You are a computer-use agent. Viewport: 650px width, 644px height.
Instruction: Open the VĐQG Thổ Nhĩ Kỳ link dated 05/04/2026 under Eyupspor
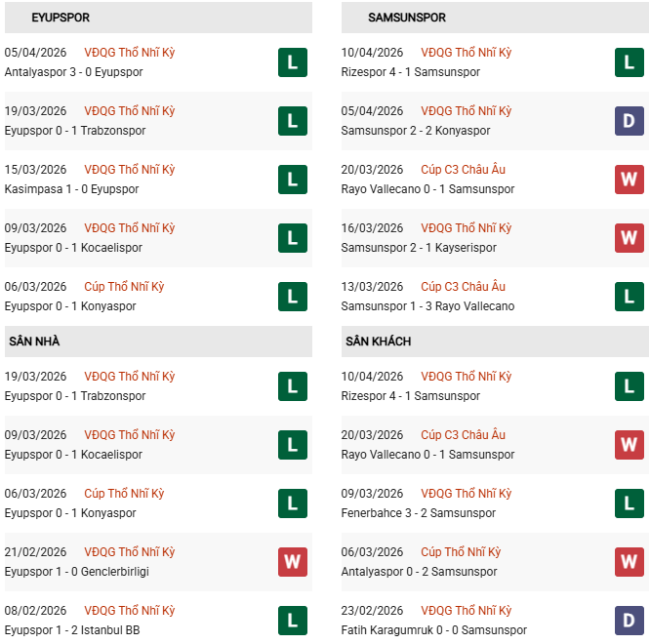130,53
